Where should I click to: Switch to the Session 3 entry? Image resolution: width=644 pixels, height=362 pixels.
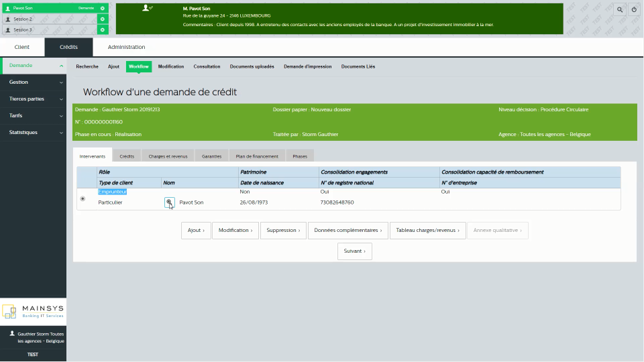tap(50, 29)
